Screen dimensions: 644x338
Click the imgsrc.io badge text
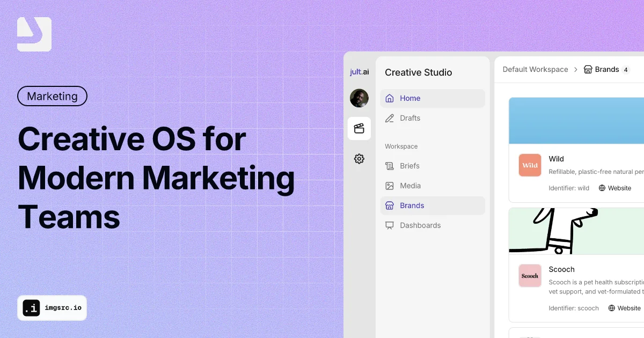click(63, 308)
